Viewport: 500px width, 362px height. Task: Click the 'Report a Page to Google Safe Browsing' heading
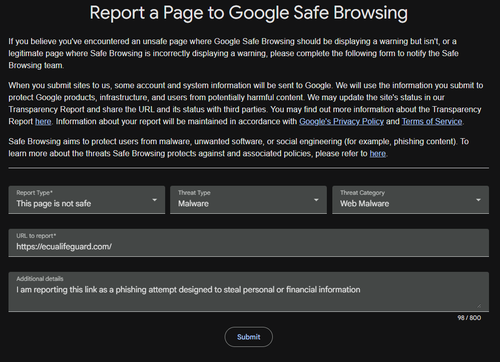point(249,13)
